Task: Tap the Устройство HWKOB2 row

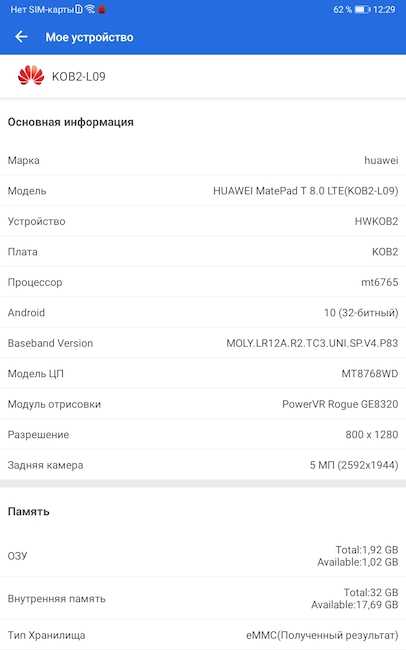Action: pos(203,221)
